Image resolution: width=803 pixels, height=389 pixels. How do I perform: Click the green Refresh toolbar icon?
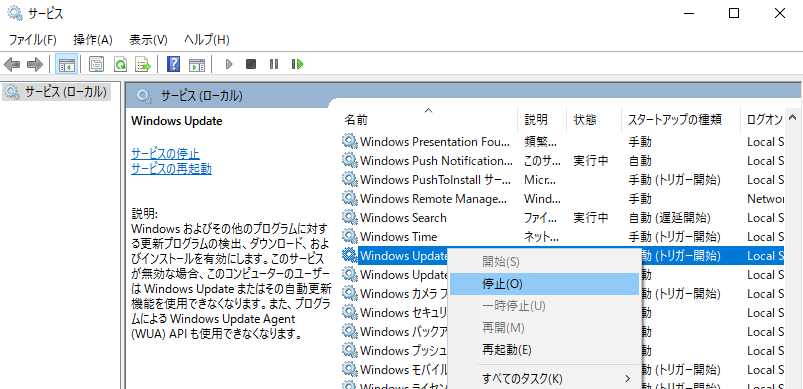click(x=120, y=64)
